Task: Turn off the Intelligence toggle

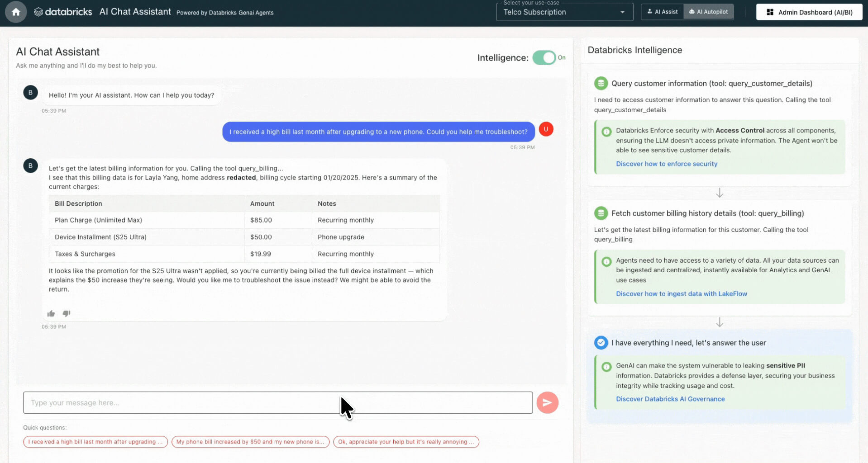Action: pyautogui.click(x=544, y=58)
